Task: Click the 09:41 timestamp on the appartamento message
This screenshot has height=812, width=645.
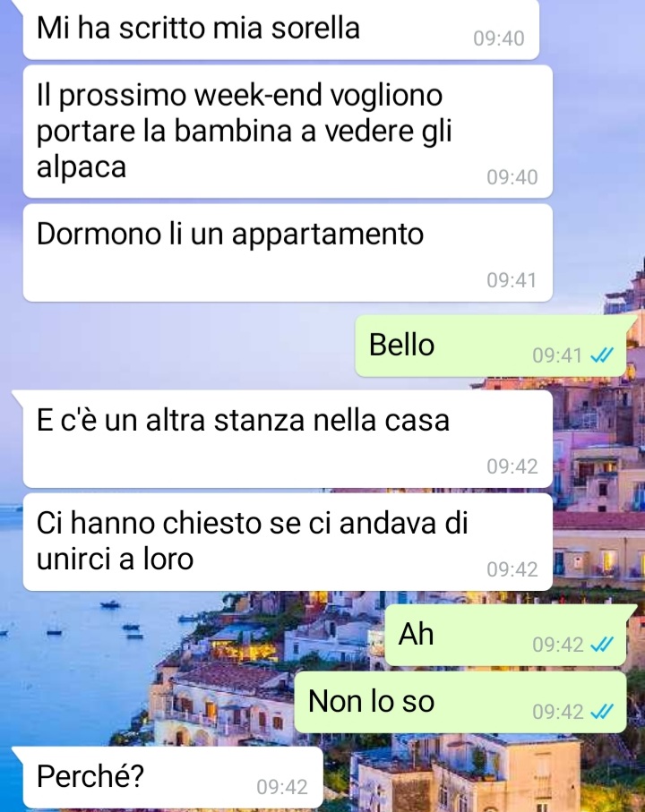Action: (512, 280)
